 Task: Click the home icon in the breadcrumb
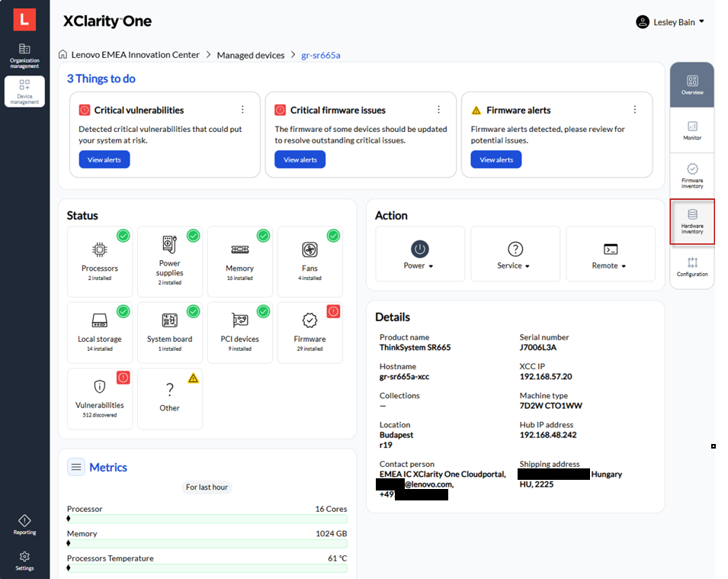tap(63, 54)
